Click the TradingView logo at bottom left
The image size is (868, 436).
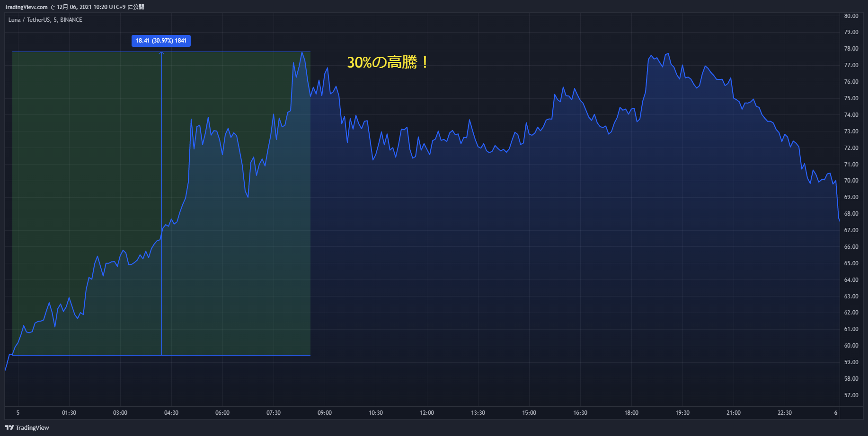(27, 427)
